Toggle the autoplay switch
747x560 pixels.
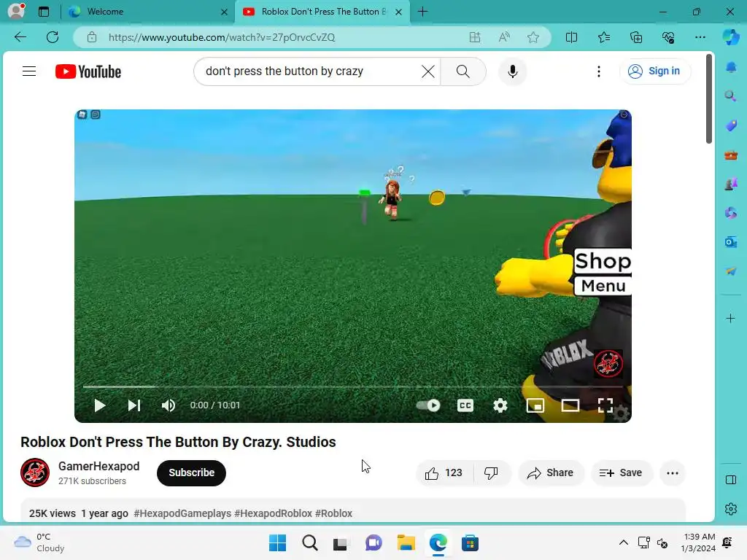[x=428, y=405]
